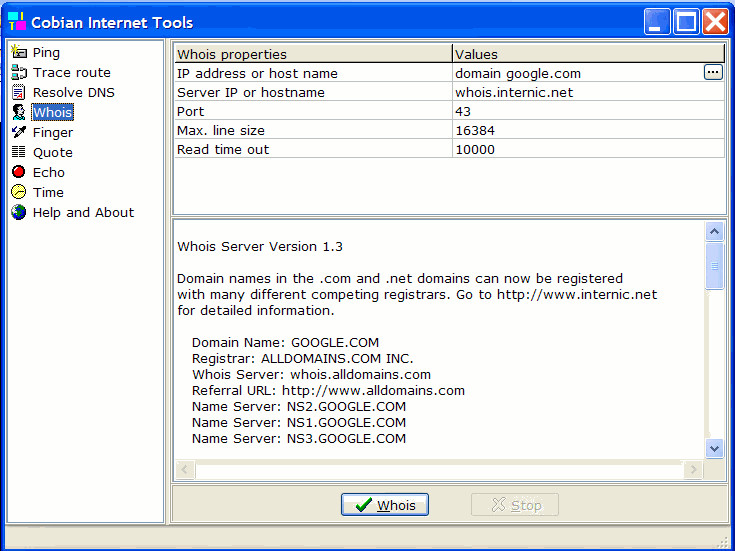Edit the Port value 43
735x551 pixels.
(x=588, y=111)
